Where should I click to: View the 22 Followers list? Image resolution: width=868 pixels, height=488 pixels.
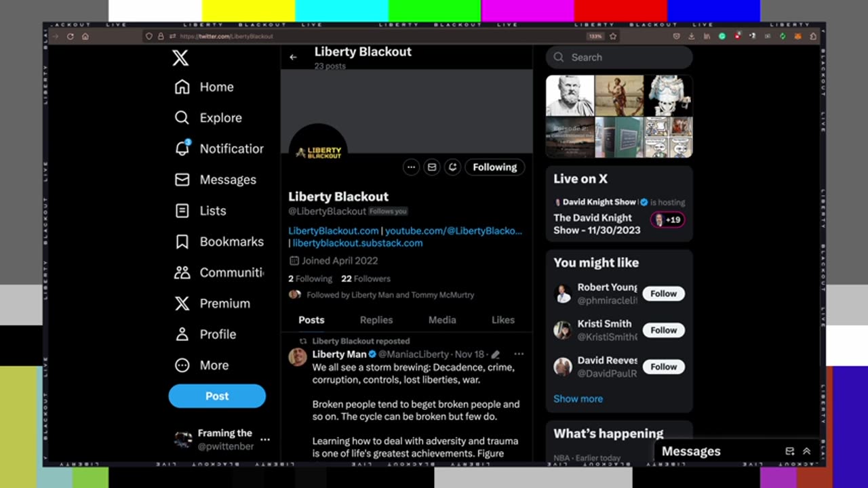(x=366, y=279)
